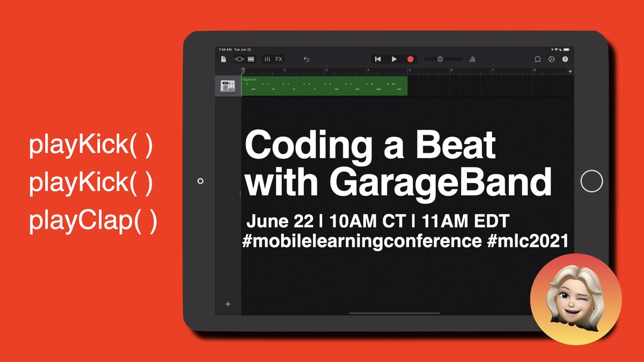The width and height of the screenshot is (644, 362).
Task: Add song section with ruler plus button
Action: (570, 71)
